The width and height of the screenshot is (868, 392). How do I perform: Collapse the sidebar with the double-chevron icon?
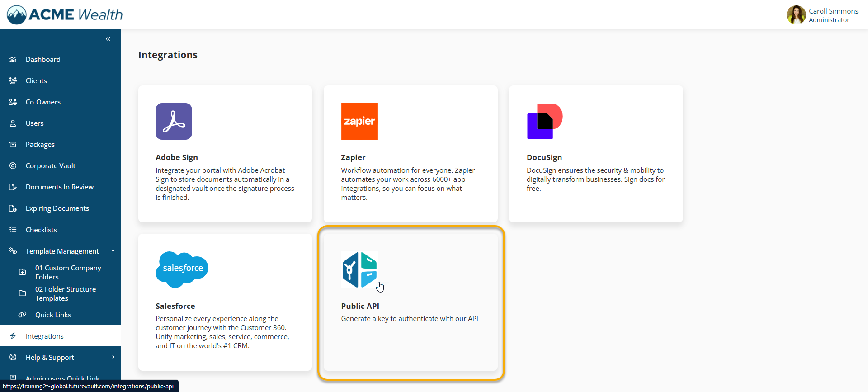click(108, 39)
